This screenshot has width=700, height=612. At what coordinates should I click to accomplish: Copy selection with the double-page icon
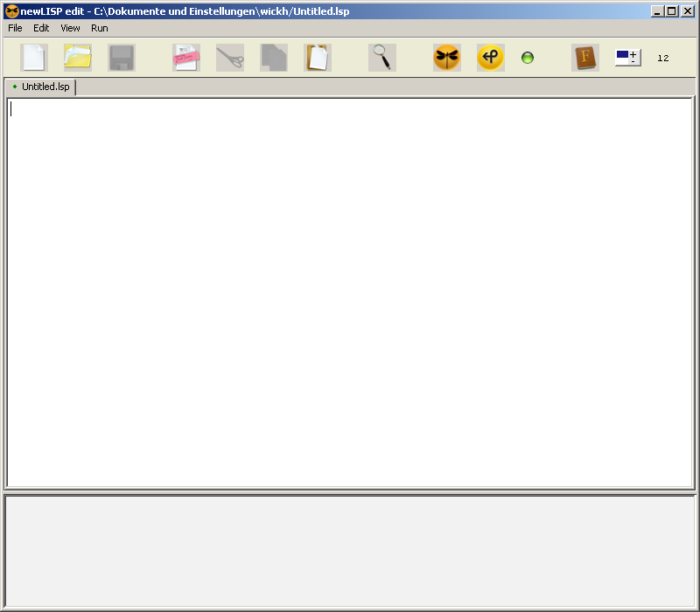pos(274,58)
